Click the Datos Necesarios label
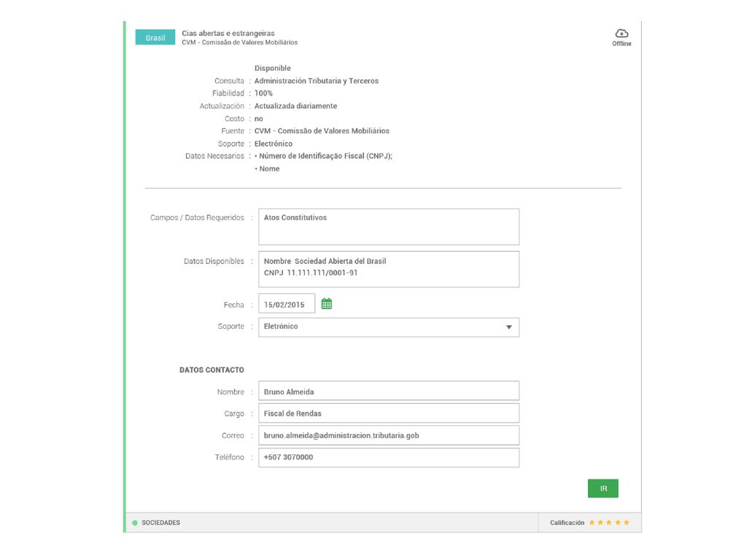747x560 pixels. click(214, 156)
